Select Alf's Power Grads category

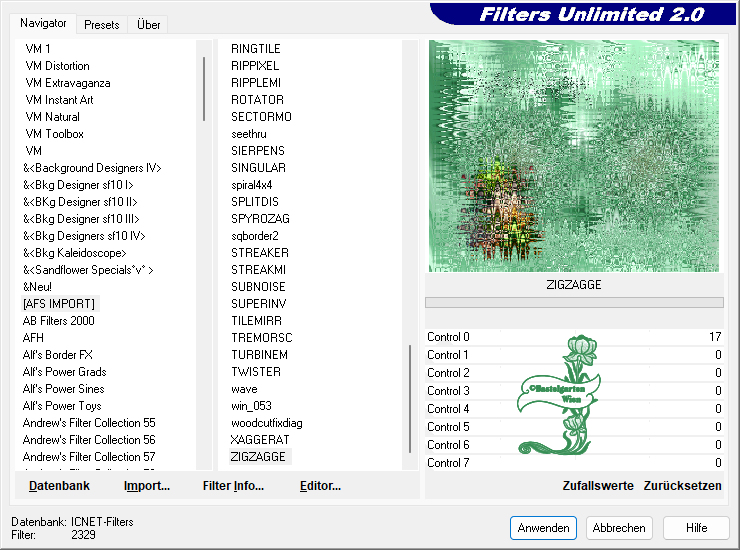tap(65, 372)
